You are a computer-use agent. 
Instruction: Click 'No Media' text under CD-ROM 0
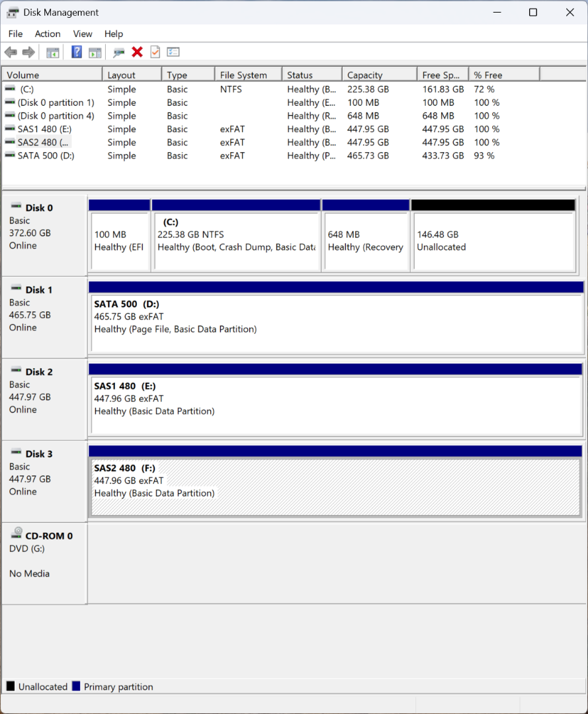coord(30,573)
